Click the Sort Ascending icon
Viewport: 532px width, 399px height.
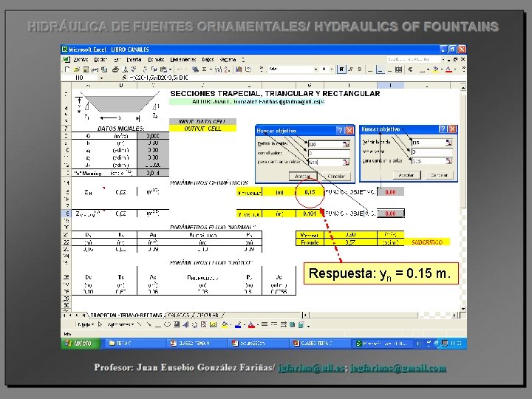[x=218, y=69]
